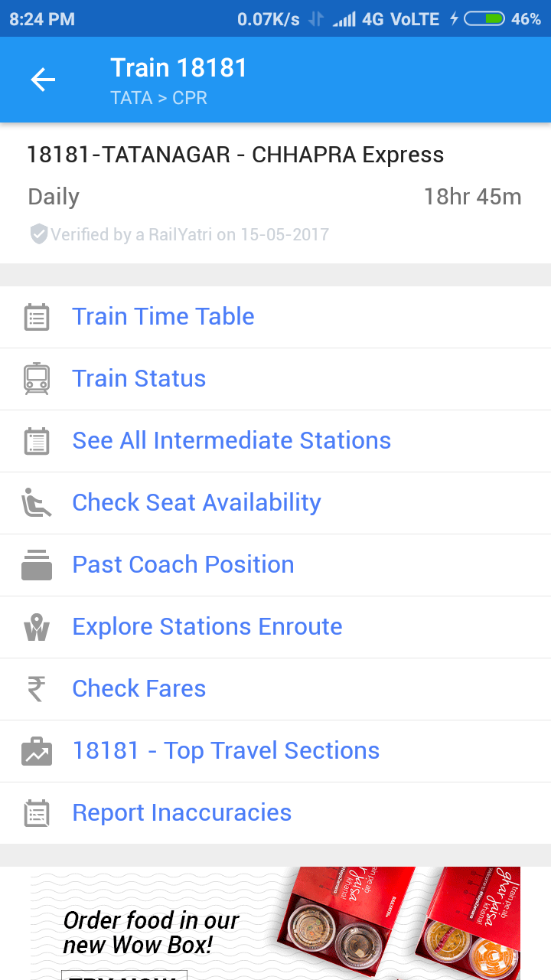Open Explore Stations Enroute

(207, 627)
